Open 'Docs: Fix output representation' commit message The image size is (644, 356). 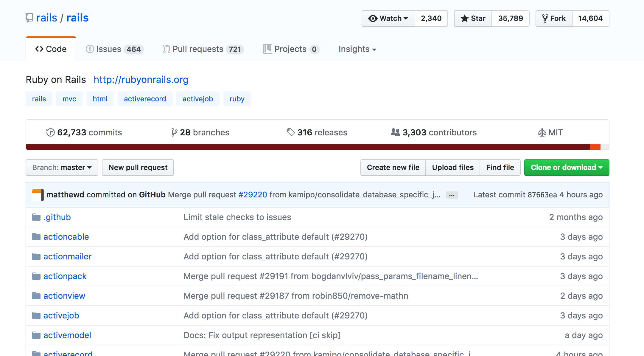pos(262,335)
